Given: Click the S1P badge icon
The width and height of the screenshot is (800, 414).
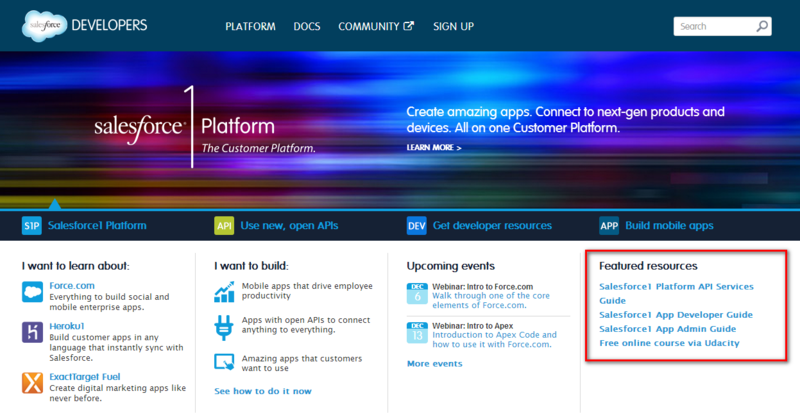Looking at the screenshot, I should 32,226.
